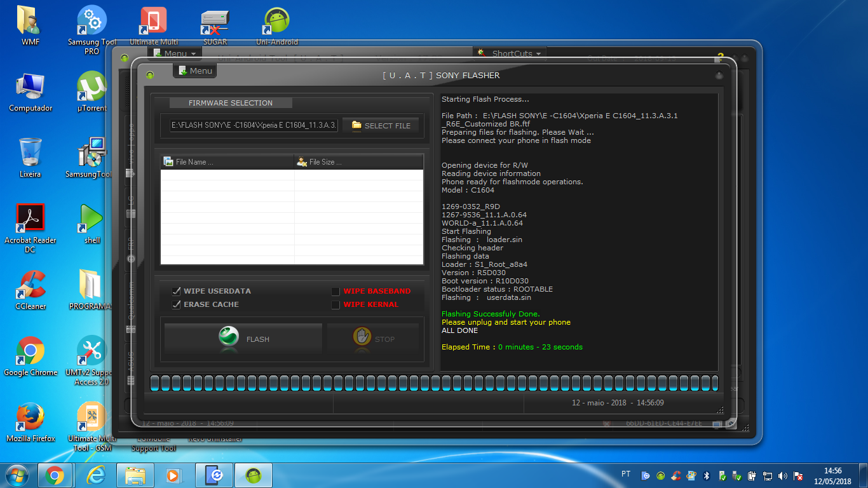Click Action Center flag tray icon
Viewport: 868px width, 488px height.
(798, 475)
